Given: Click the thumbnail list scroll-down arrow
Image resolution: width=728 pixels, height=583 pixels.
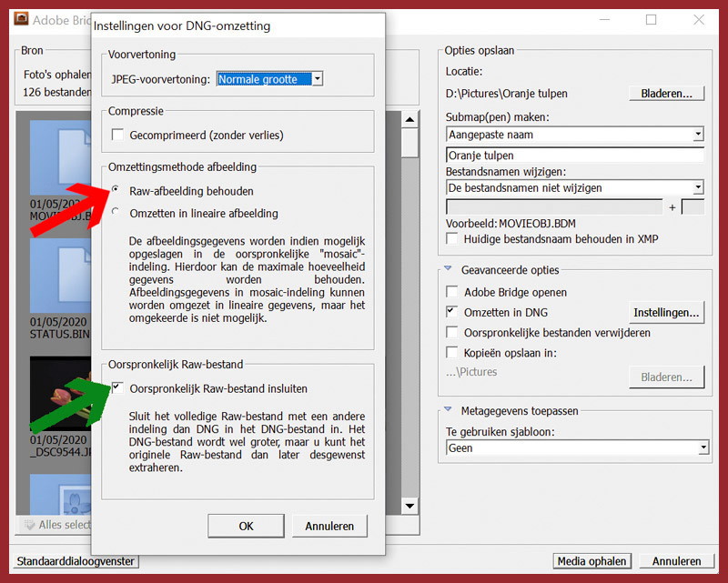Looking at the screenshot, I should click(x=409, y=506).
